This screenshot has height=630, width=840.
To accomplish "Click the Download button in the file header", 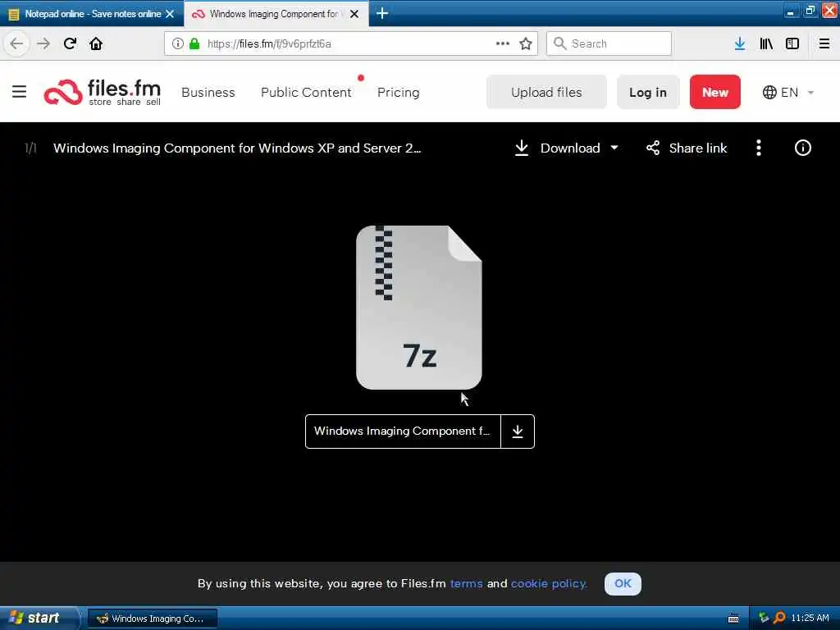I will [x=558, y=148].
